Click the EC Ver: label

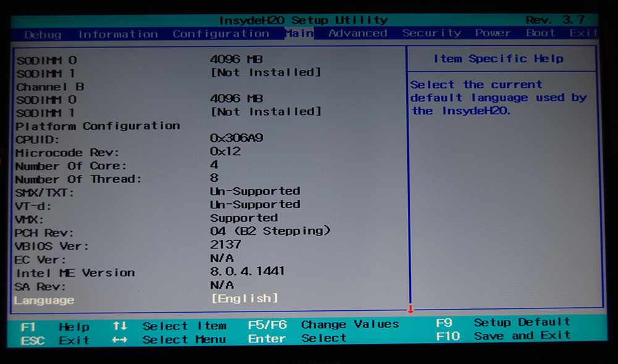pos(40,260)
